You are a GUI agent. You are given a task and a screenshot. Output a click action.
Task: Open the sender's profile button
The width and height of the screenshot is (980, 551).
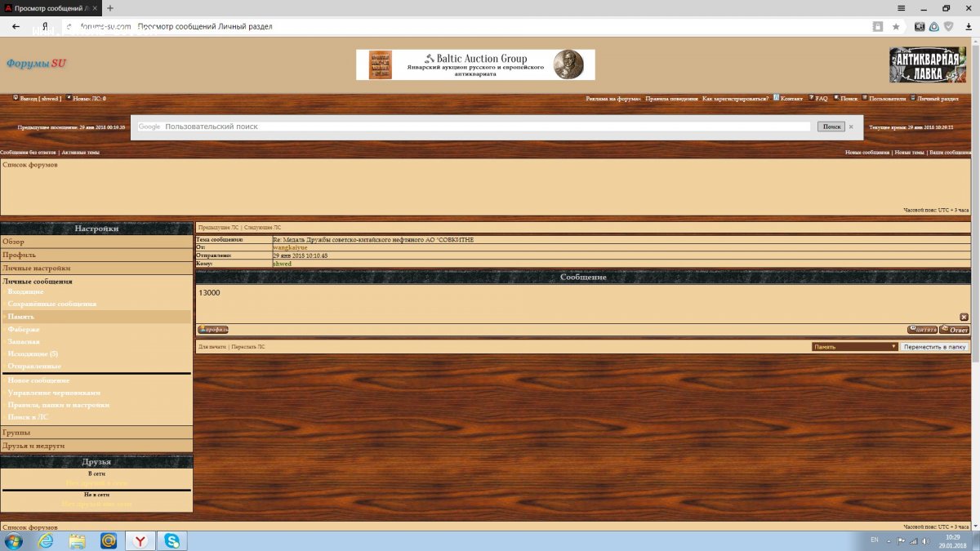[x=213, y=330]
